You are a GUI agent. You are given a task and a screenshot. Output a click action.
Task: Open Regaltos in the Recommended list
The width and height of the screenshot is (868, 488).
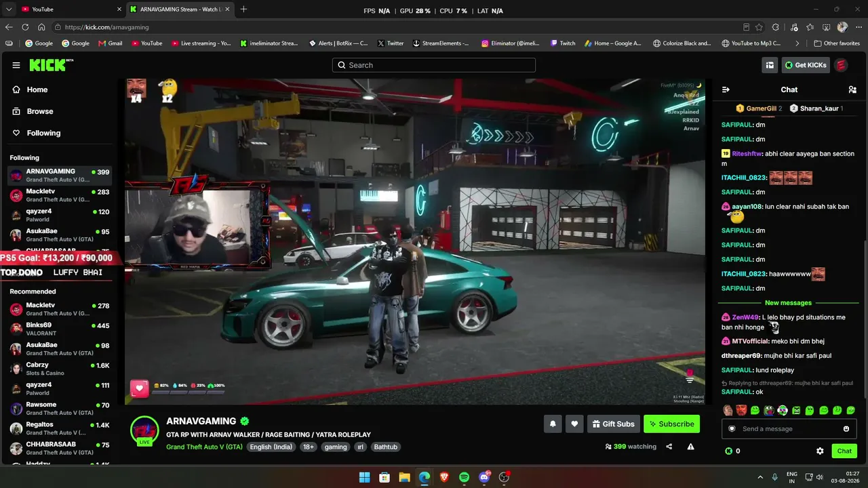[60, 428]
